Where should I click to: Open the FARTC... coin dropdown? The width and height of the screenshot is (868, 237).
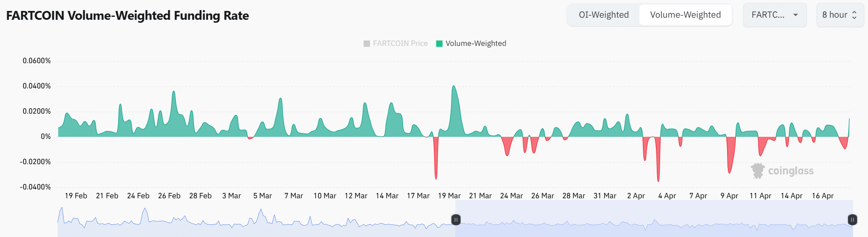click(775, 15)
